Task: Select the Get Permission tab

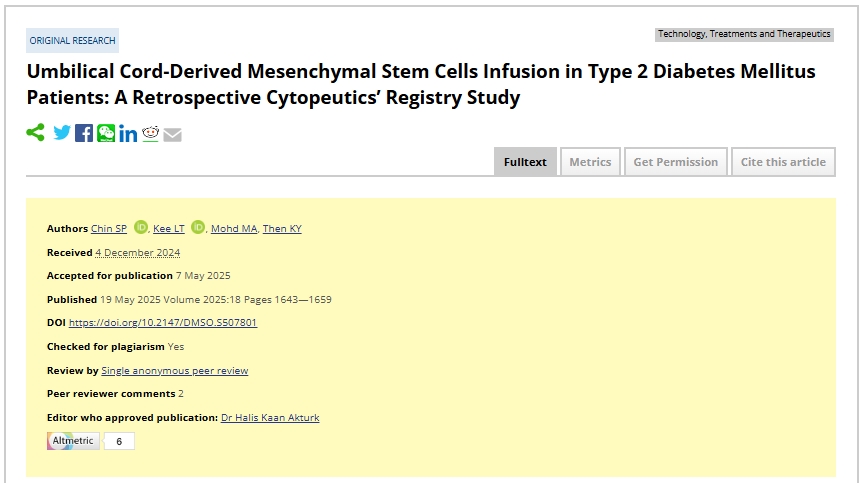Action: point(675,162)
